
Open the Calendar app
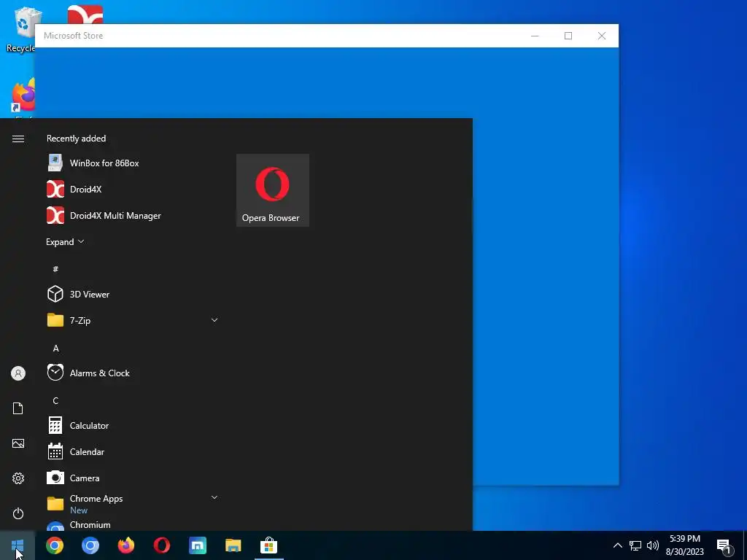(x=133, y=451)
